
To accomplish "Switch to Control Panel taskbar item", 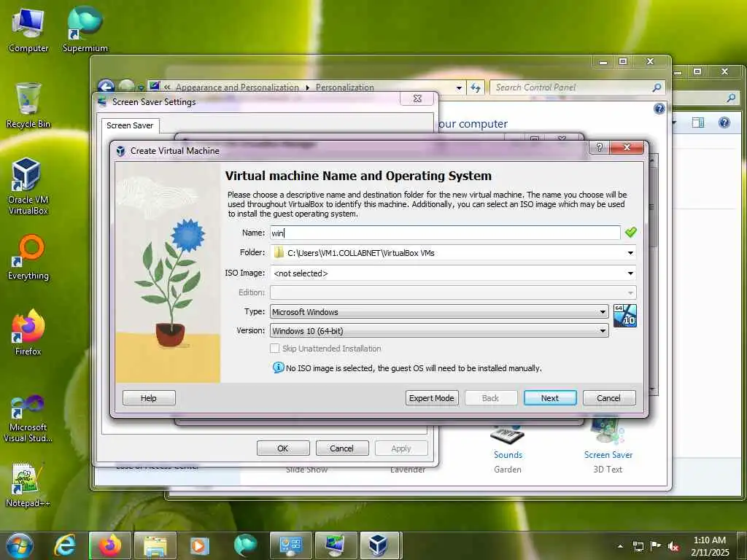I will [x=290, y=545].
